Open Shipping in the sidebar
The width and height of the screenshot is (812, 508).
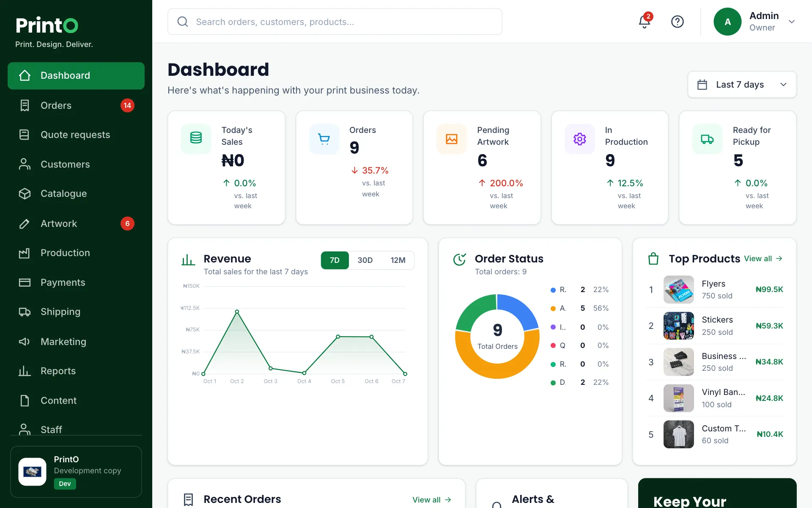(x=76, y=312)
